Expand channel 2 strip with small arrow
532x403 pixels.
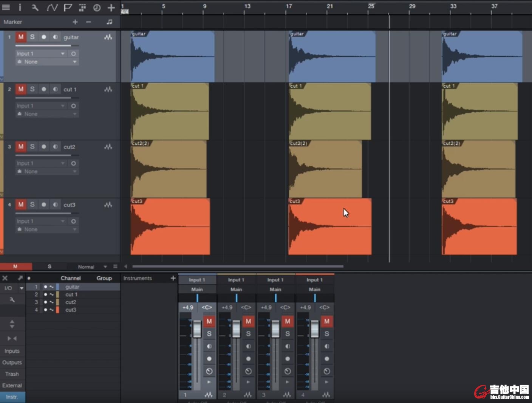tap(248, 382)
